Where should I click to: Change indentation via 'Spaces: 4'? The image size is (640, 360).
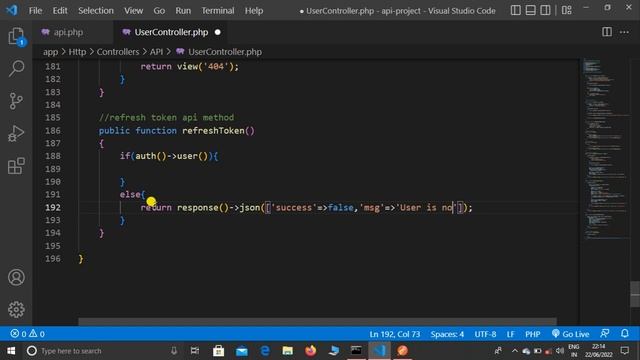point(447,334)
